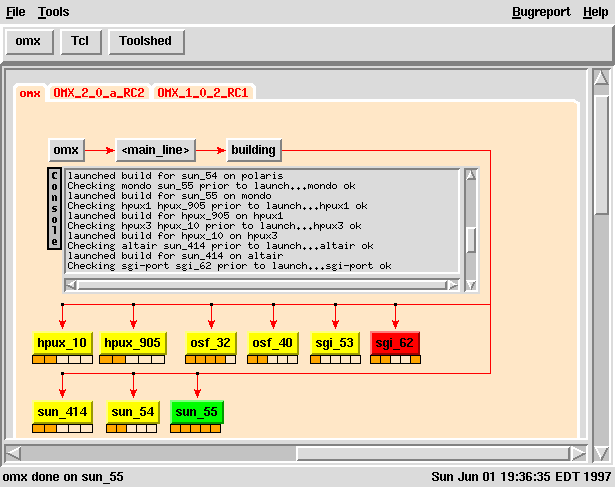Select the sgi_53 build node
This screenshot has height=487, width=615.
(334, 343)
